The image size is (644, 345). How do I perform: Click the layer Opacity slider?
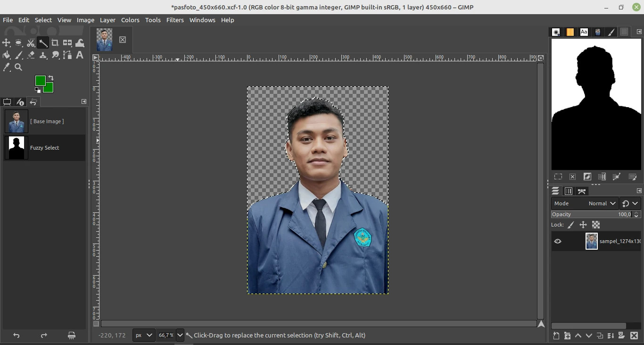point(596,214)
